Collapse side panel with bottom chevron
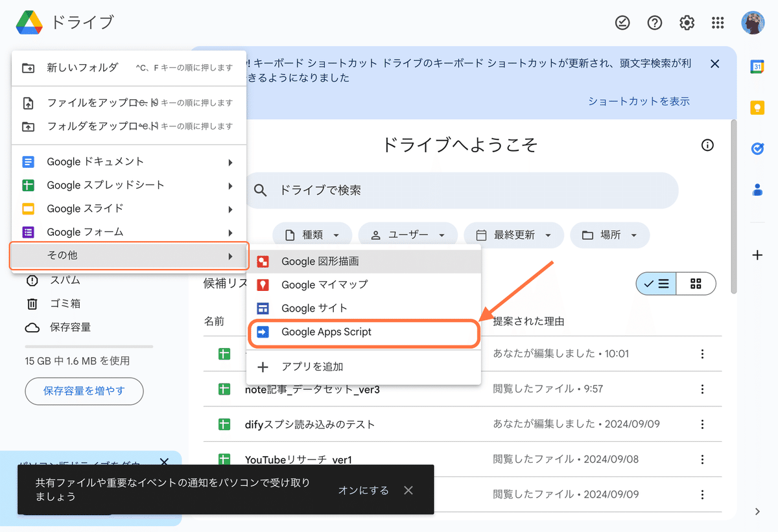The width and height of the screenshot is (778, 532). tap(757, 511)
